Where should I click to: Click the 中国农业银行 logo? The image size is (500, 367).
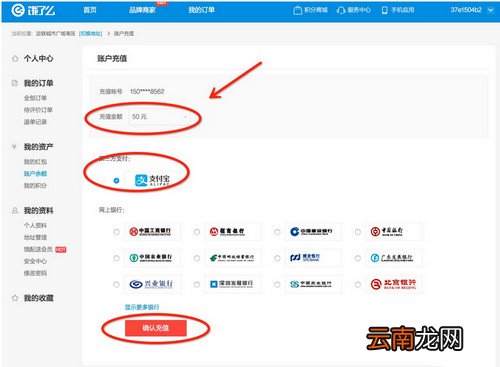[151, 258]
